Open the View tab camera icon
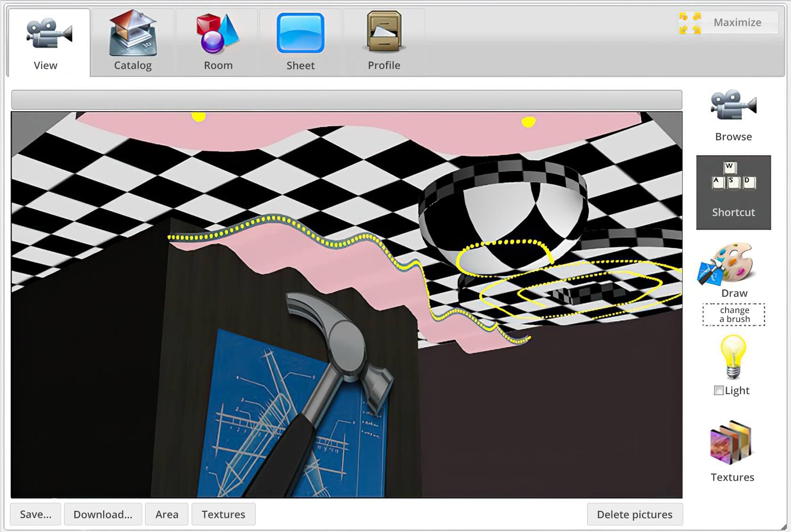 (x=48, y=34)
